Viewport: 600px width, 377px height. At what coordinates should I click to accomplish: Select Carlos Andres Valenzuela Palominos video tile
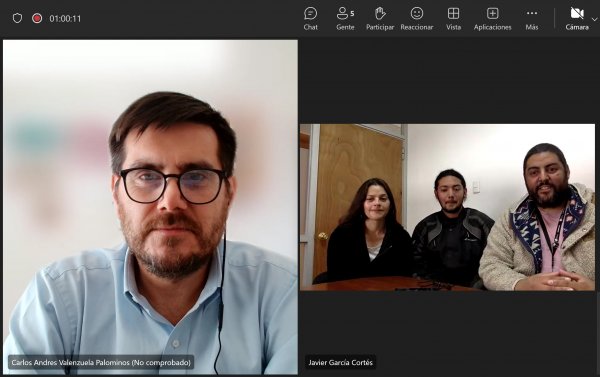click(x=150, y=207)
